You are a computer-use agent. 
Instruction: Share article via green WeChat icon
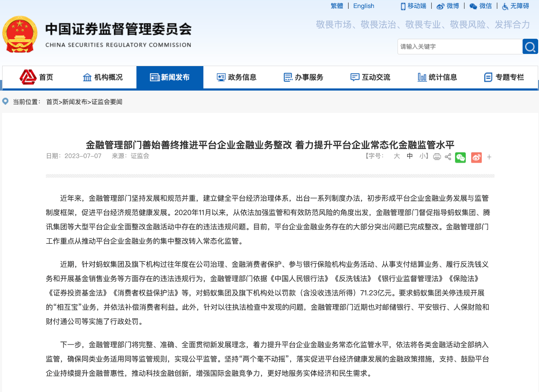point(460,157)
